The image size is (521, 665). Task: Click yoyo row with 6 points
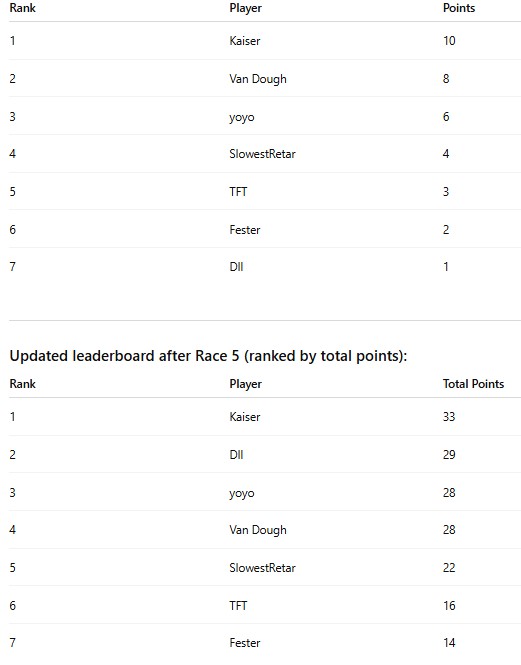click(x=242, y=117)
